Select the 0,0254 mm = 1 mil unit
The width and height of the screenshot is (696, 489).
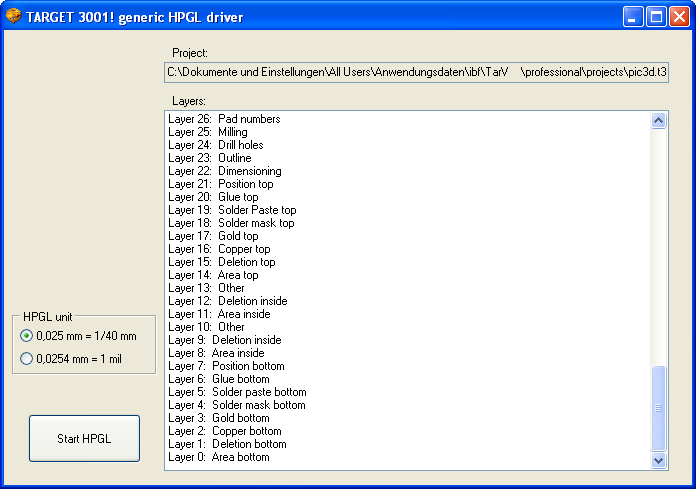(x=27, y=358)
